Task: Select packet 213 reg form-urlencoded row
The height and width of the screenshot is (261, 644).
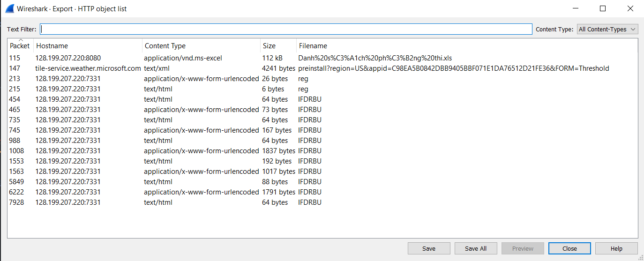Action: 322,79
